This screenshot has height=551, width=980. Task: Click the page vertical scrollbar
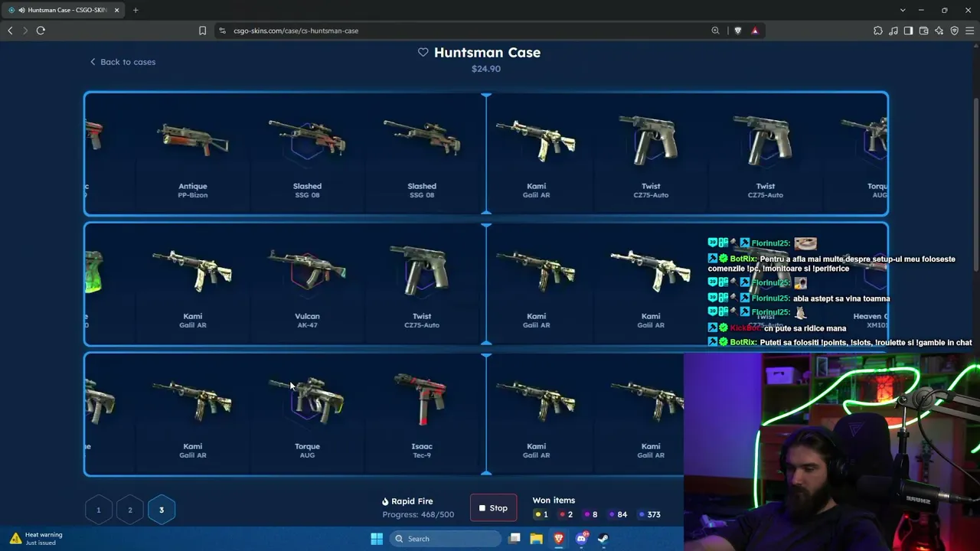tap(976, 184)
